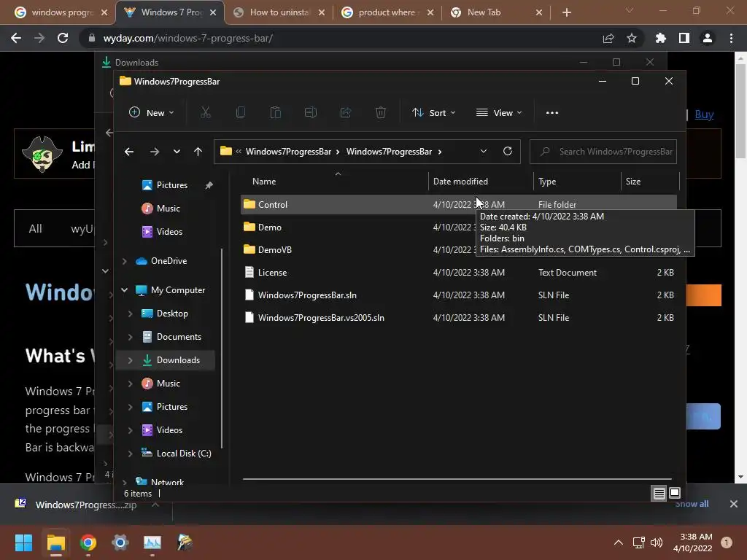The image size is (747, 560).
Task: Click the Delete trash icon in toolbar
Action: click(x=381, y=113)
